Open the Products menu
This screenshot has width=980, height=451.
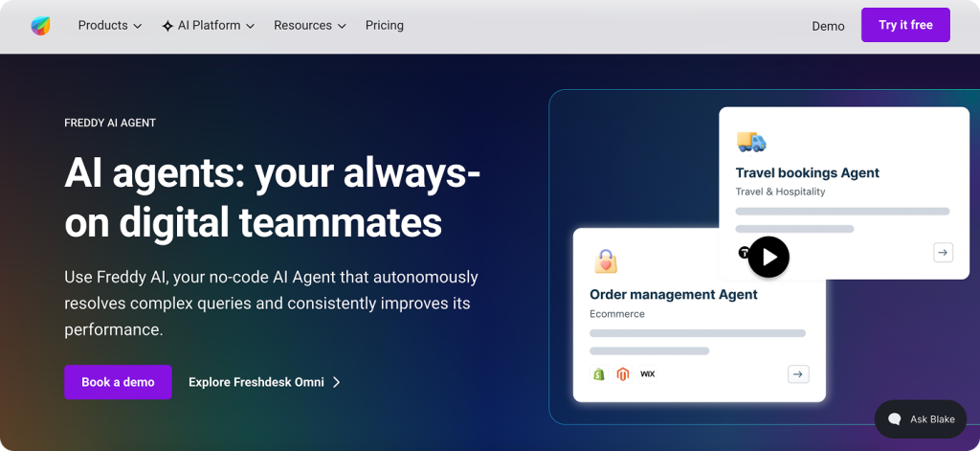click(x=110, y=26)
